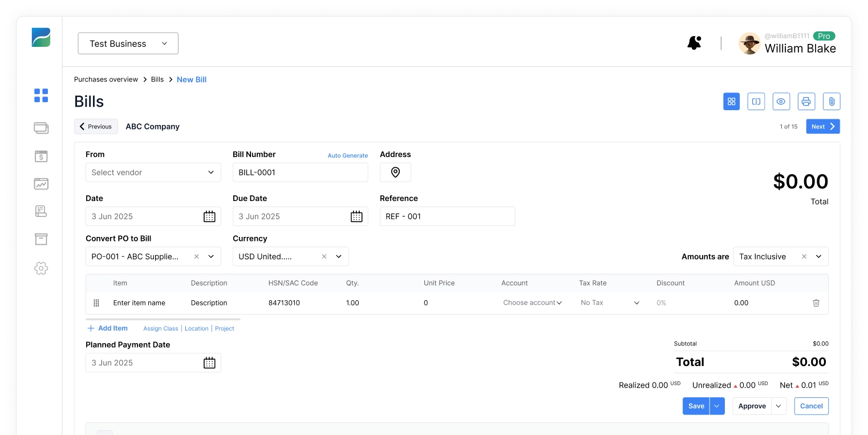
Task: Click into the Reference input field
Action: (x=447, y=216)
